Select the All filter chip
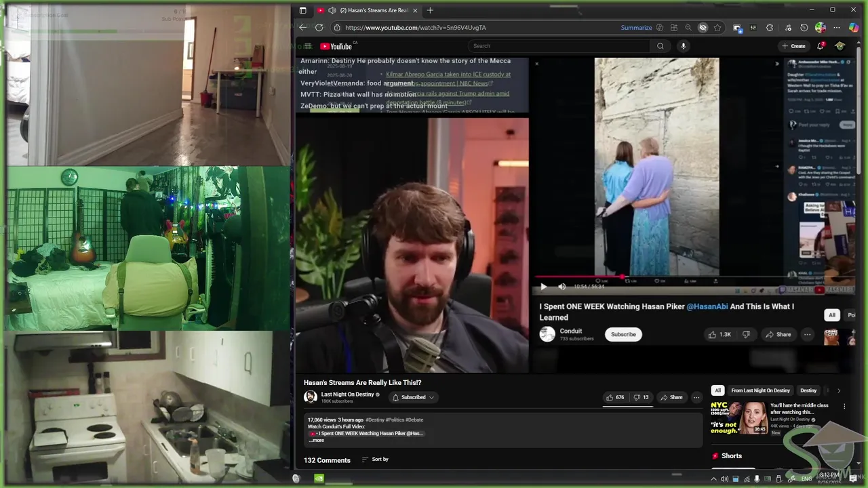This screenshot has height=488, width=868. [x=717, y=390]
